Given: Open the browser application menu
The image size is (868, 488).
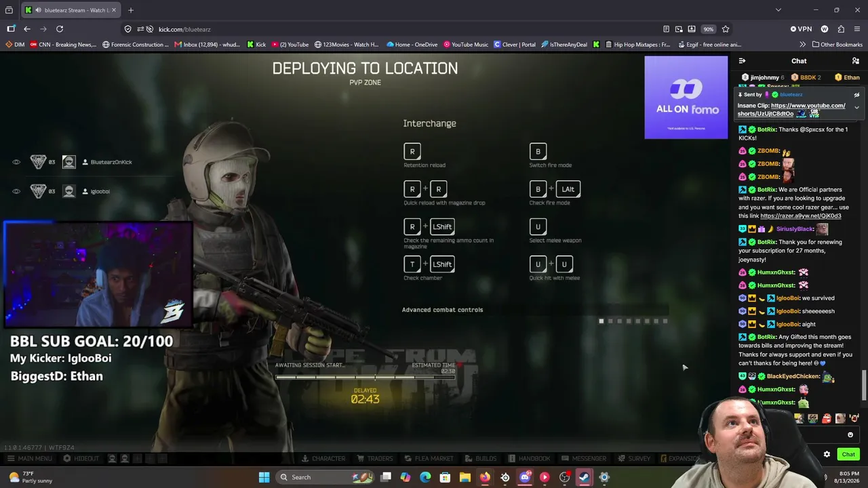Looking at the screenshot, I should click(x=857, y=29).
